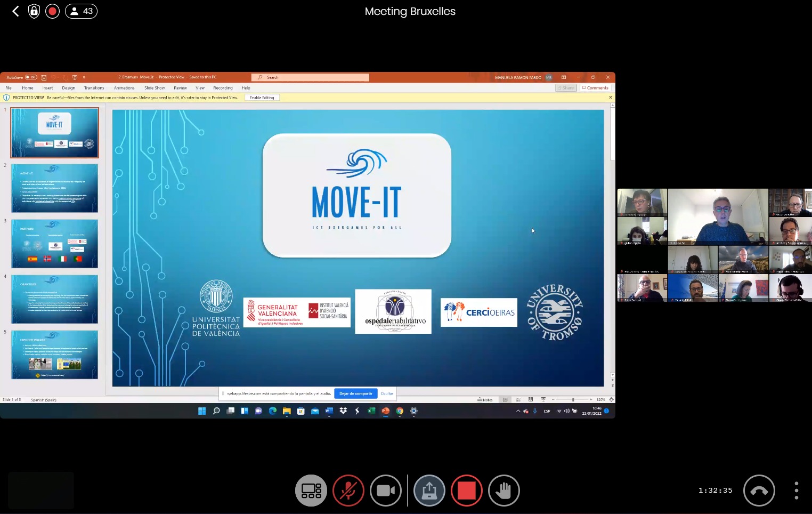Click the share screen button
812x514 pixels.
[x=429, y=491]
